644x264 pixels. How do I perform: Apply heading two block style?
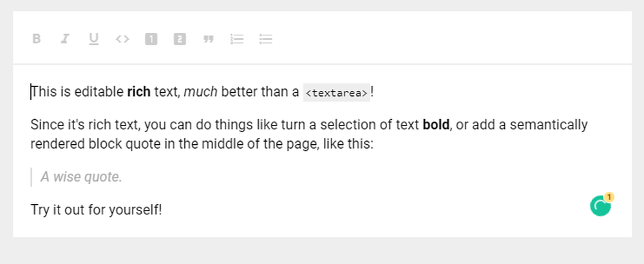[180, 39]
